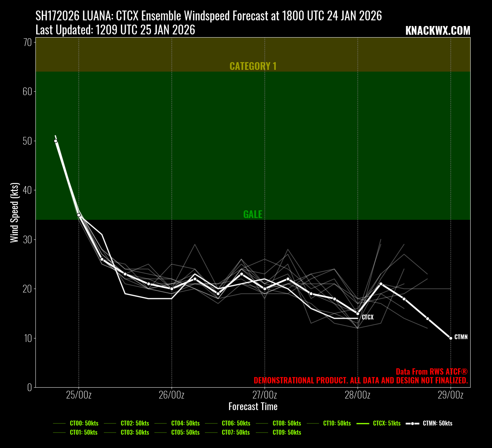
Task: Select the CT03: 50kts legend entry
Action: (135, 433)
